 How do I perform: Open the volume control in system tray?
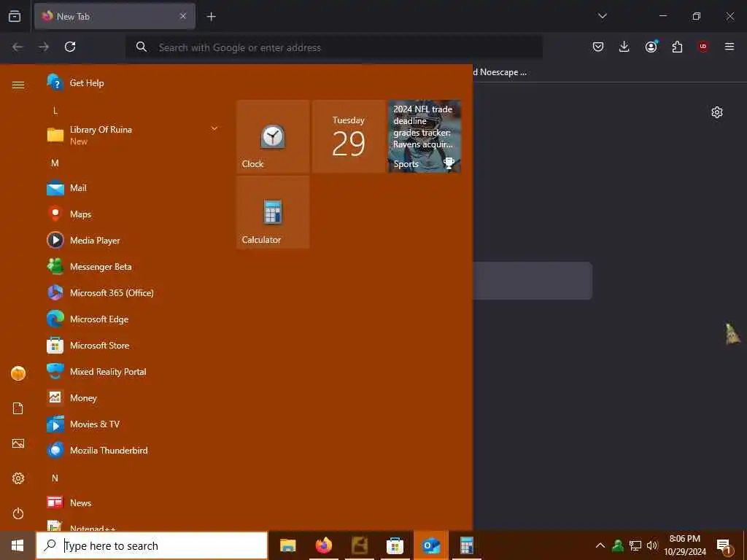pos(652,545)
